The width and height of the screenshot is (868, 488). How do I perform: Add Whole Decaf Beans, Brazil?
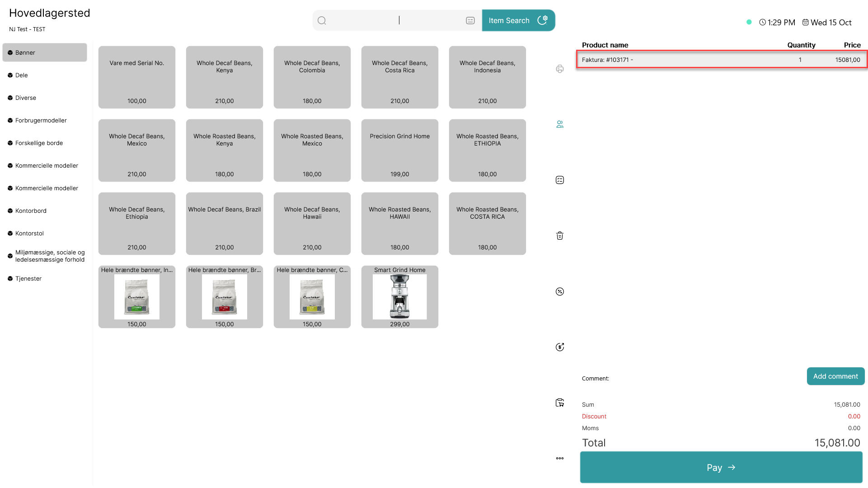pos(225,224)
